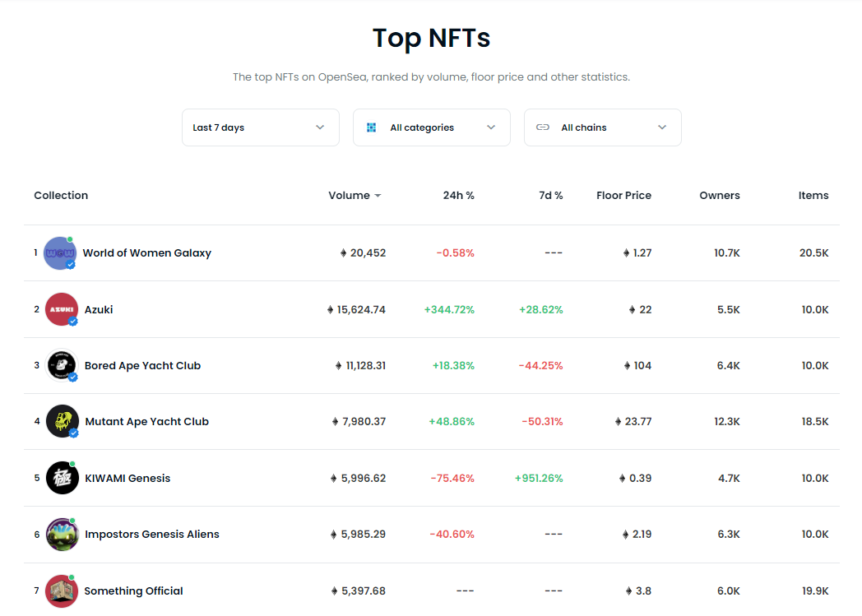Open the Bored Ape Yacht Club avatar

(x=62, y=365)
